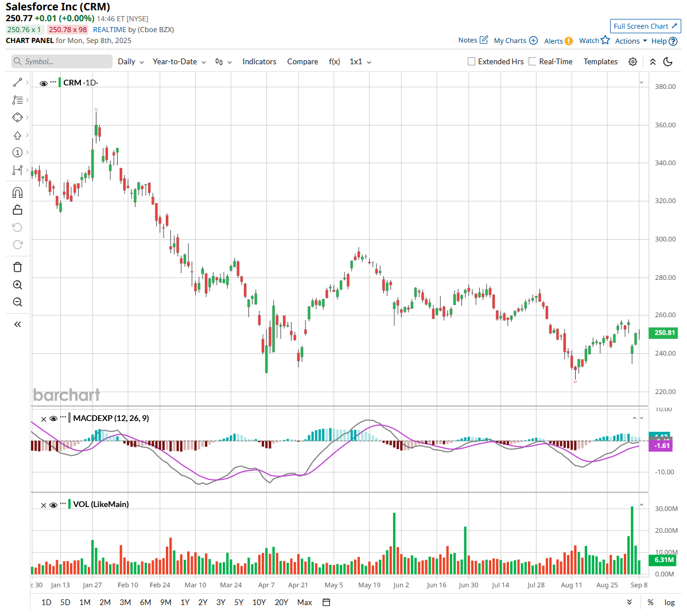Screen dimensions: 687x616
Task: Select the 5Y range tab
Action: (239, 602)
